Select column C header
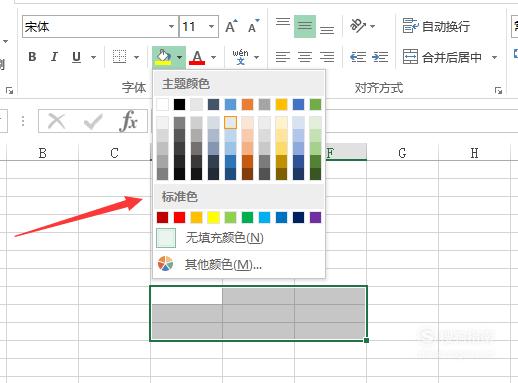The image size is (518, 383). [114, 153]
